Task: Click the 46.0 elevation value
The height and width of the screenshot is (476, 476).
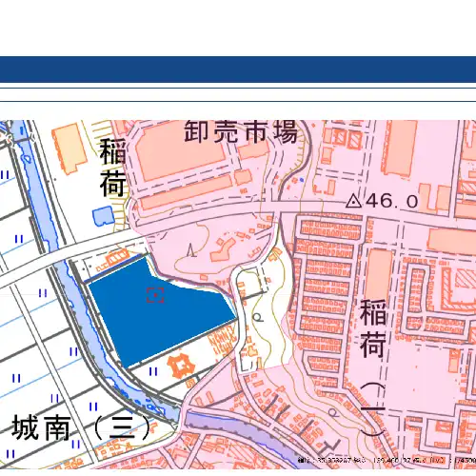Action: point(392,201)
